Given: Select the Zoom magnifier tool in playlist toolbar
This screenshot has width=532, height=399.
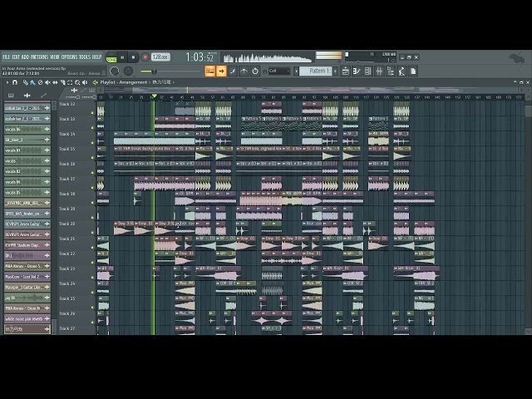Looking at the screenshot, I should pyautogui.click(x=77, y=82).
